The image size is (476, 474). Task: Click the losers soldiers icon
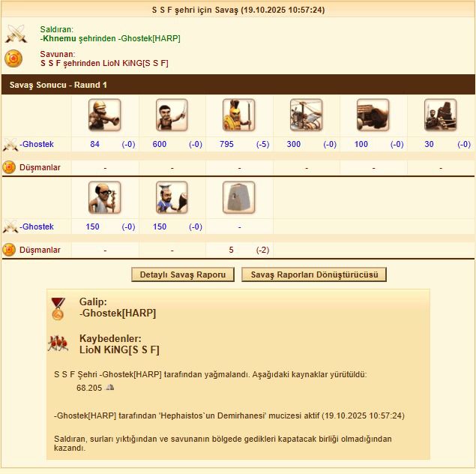pyautogui.click(x=58, y=343)
